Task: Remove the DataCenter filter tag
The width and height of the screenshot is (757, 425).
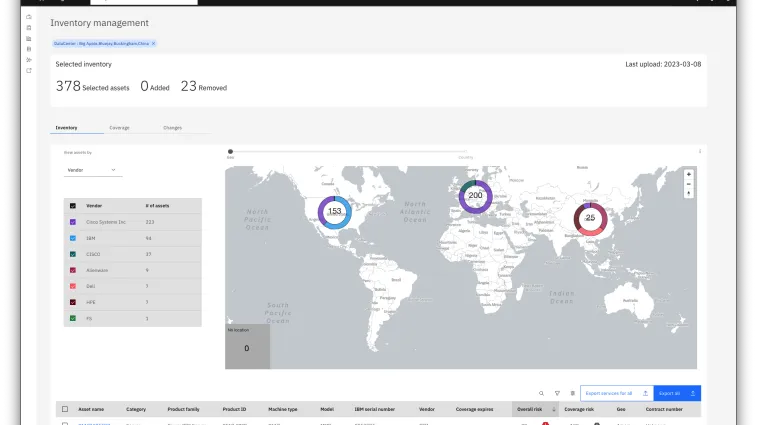Action: (x=154, y=43)
